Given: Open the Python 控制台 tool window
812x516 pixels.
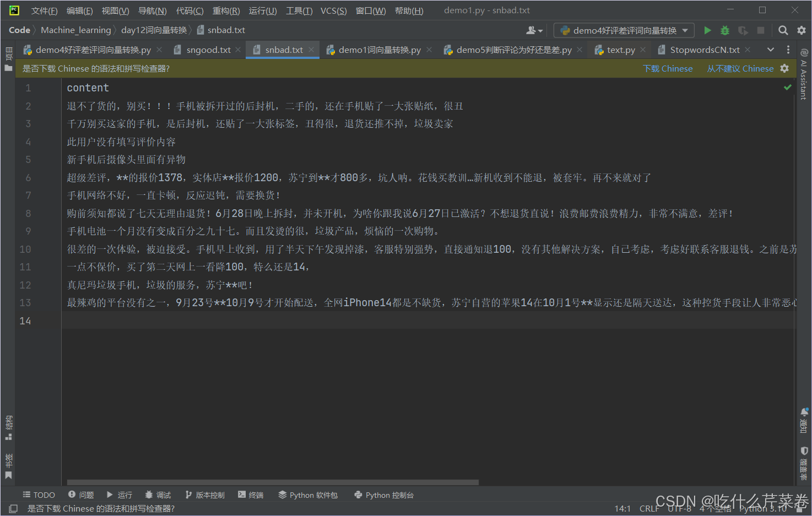Looking at the screenshot, I should tap(384, 495).
